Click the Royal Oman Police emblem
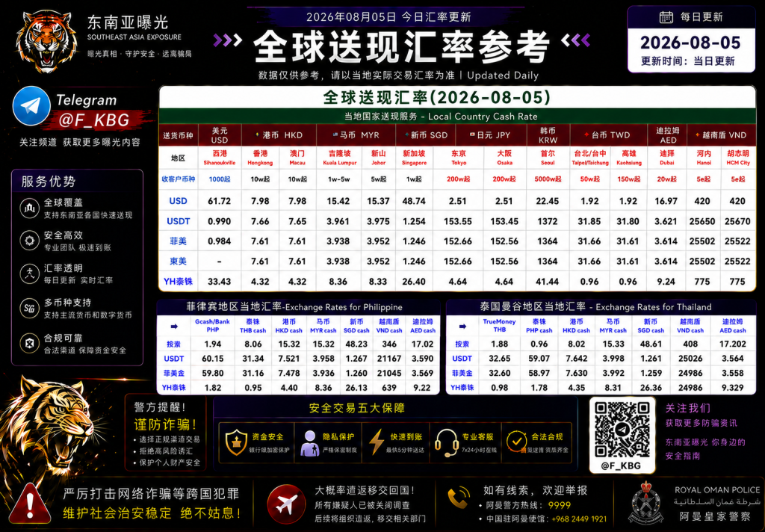765x532 pixels. 646,503
